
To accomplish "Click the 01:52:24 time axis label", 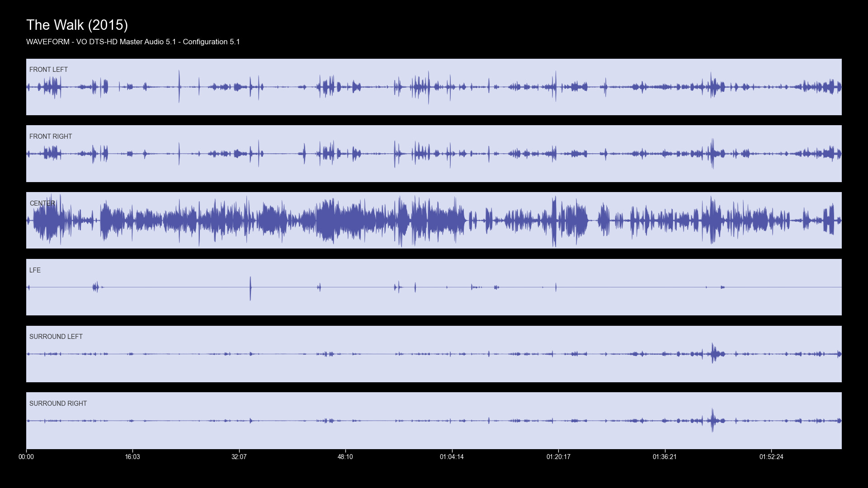I will tap(772, 457).
